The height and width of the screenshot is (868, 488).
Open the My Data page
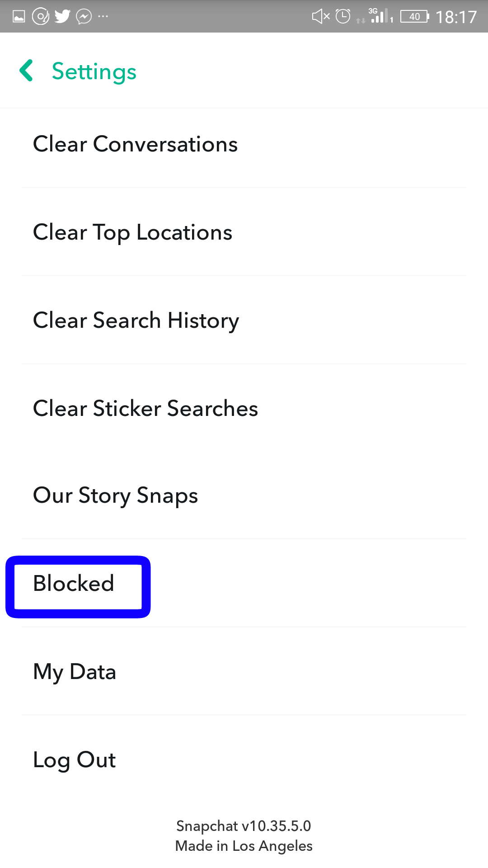[x=75, y=671]
